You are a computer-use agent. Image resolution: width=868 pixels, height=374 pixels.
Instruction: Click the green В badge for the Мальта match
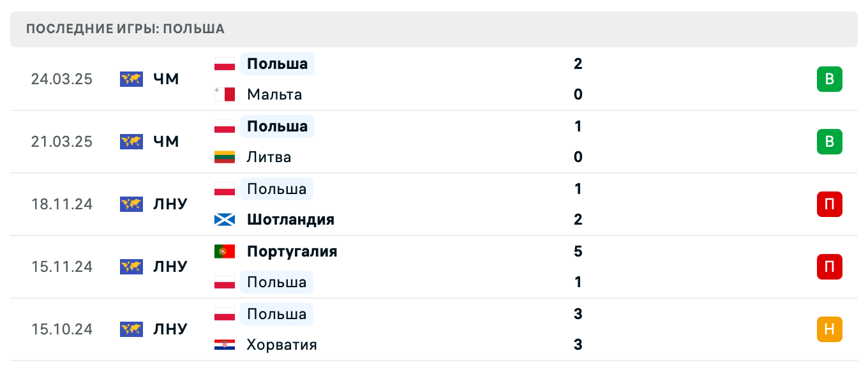point(830,79)
